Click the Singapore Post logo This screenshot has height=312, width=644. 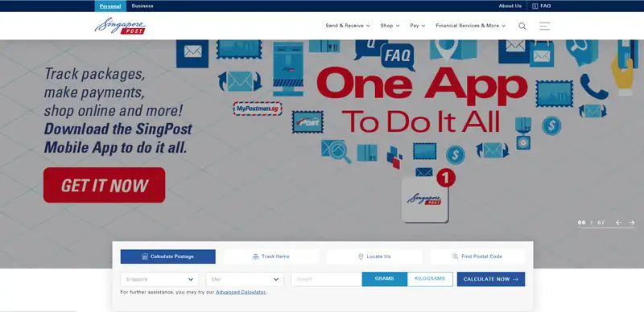120,26
